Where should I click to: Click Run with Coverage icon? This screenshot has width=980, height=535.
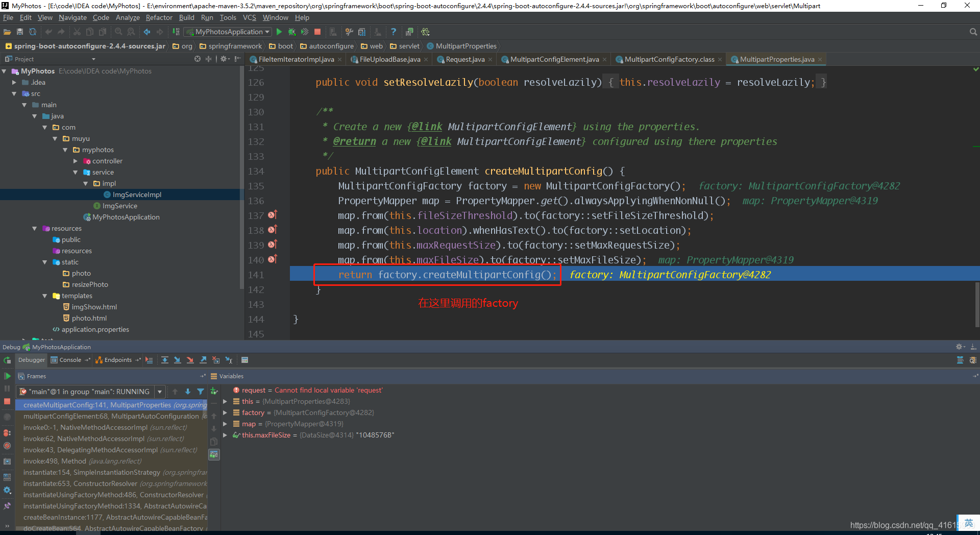point(305,32)
